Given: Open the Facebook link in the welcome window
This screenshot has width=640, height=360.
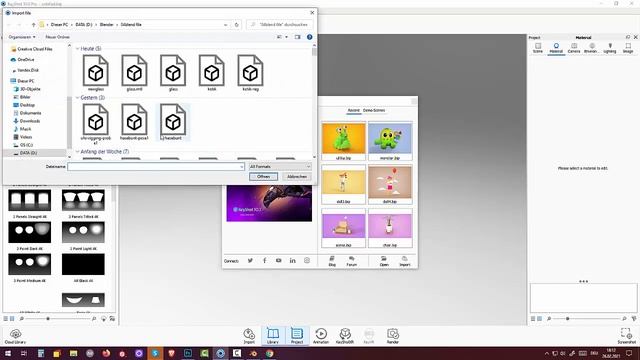Looking at the screenshot, I should (264, 260).
